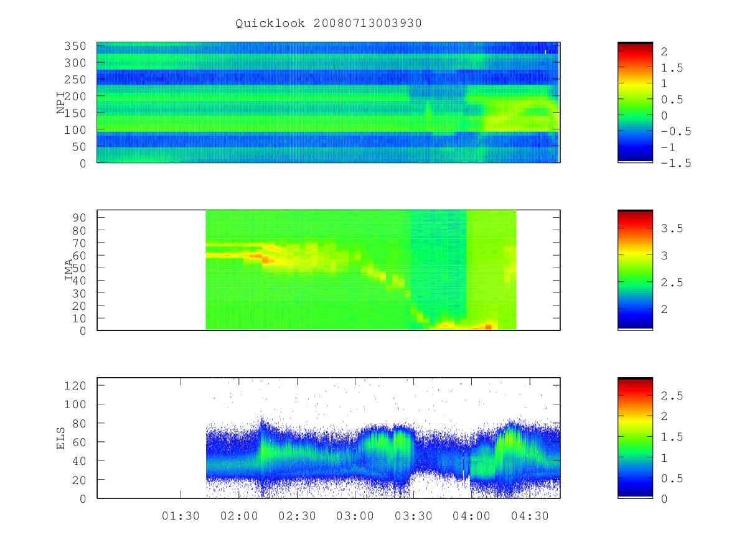This screenshot has height=560, width=747.
Task: Click the -0.5 label on NPI colorbar
Action: coord(675,131)
